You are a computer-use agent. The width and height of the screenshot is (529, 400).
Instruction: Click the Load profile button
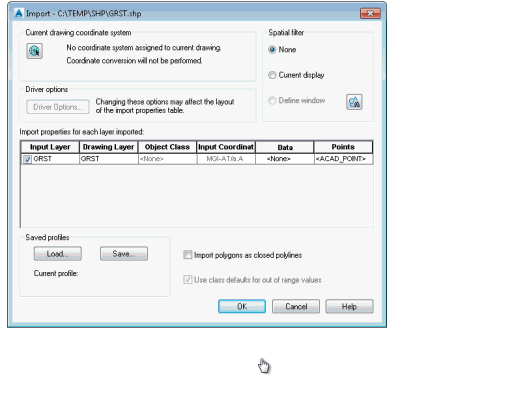pyautogui.click(x=58, y=254)
